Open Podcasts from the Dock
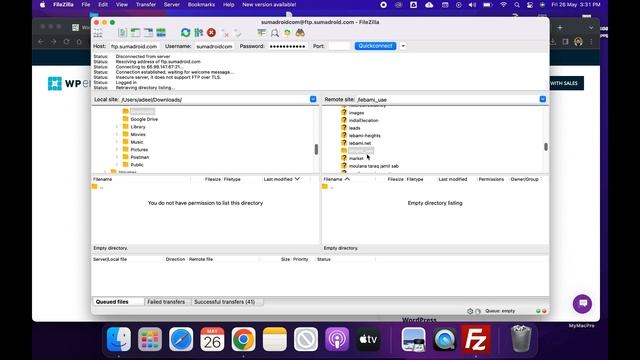The image size is (640, 360). [337, 339]
